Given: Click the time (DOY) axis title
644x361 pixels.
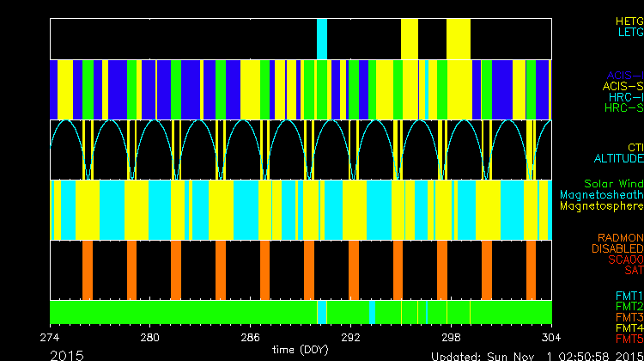Looking at the screenshot, I should click(x=301, y=350).
